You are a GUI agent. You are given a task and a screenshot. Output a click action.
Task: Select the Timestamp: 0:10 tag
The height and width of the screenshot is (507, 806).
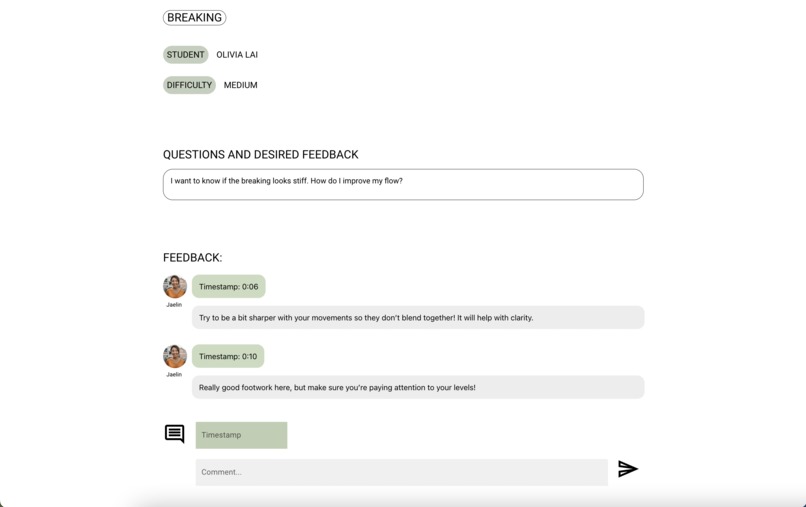228,356
